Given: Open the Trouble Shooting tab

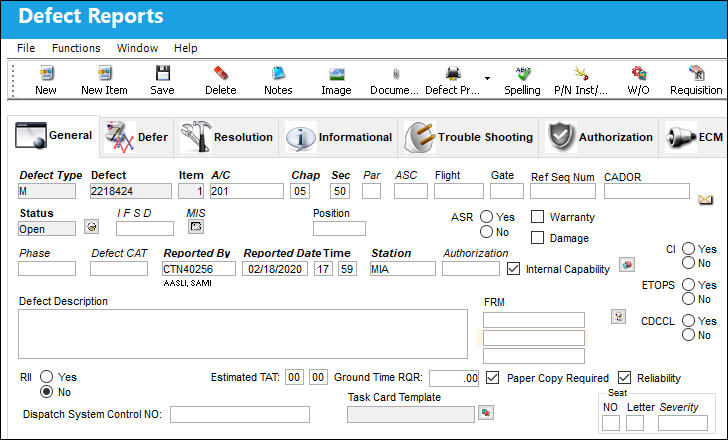Looking at the screenshot, I should click(x=468, y=137).
